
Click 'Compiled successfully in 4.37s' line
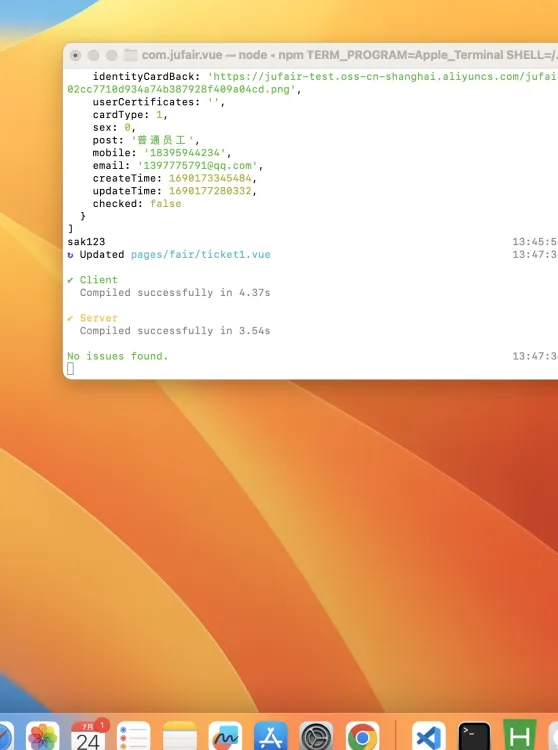pos(175,292)
